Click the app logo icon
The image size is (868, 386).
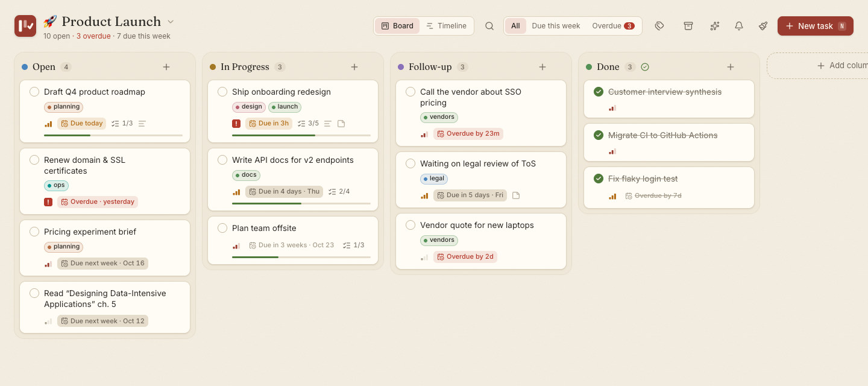pyautogui.click(x=25, y=26)
